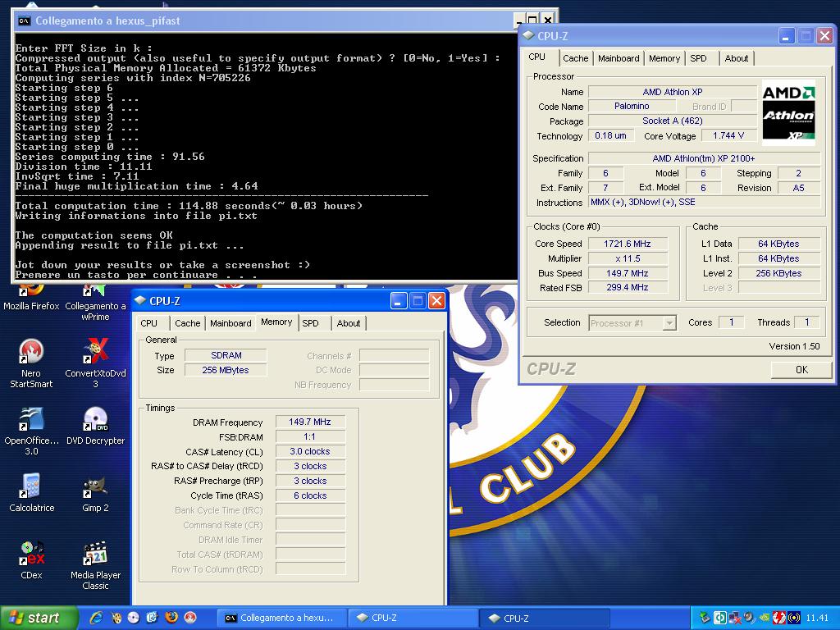This screenshot has height=630, width=840.
Task: Click the green square icon in system tray
Action: (x=720, y=618)
